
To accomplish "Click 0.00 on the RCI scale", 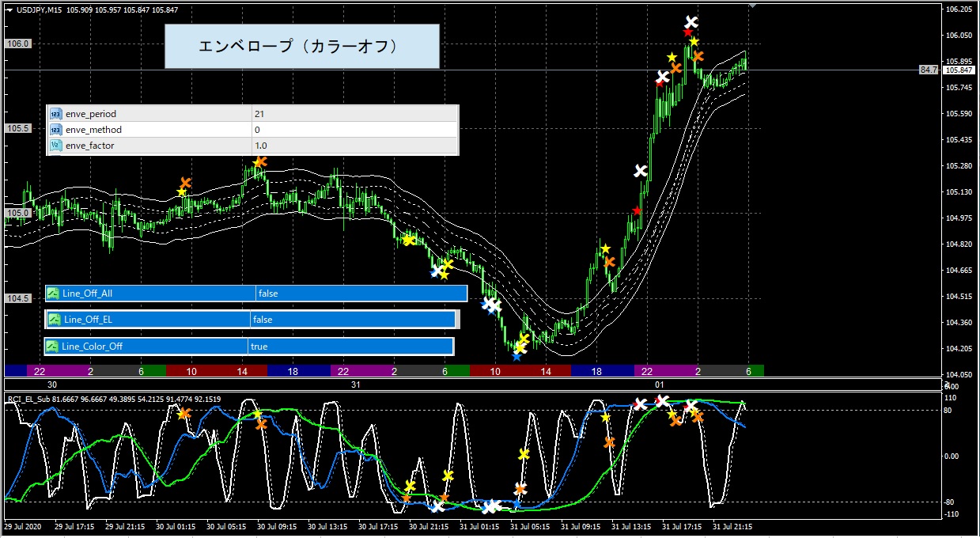I will click(x=952, y=456).
